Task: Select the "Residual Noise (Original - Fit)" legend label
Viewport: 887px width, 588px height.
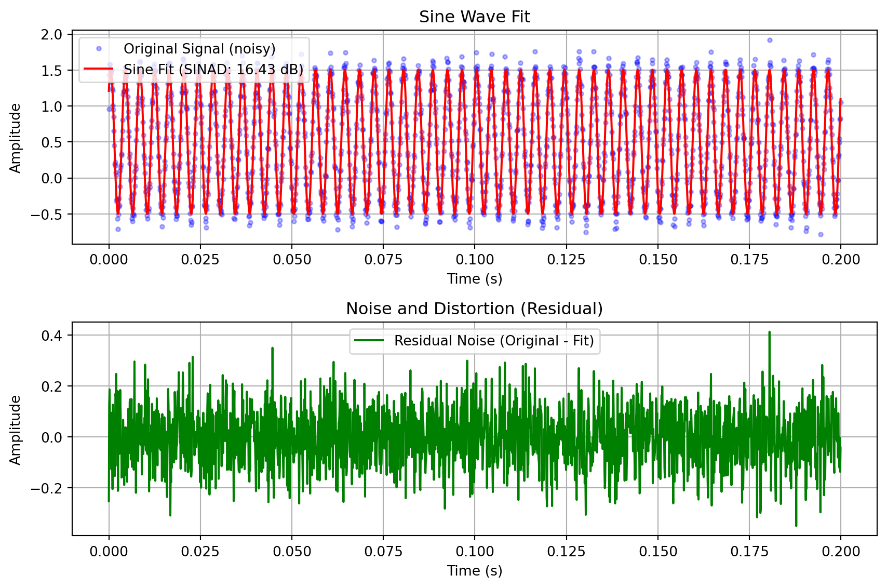Action: coord(494,341)
